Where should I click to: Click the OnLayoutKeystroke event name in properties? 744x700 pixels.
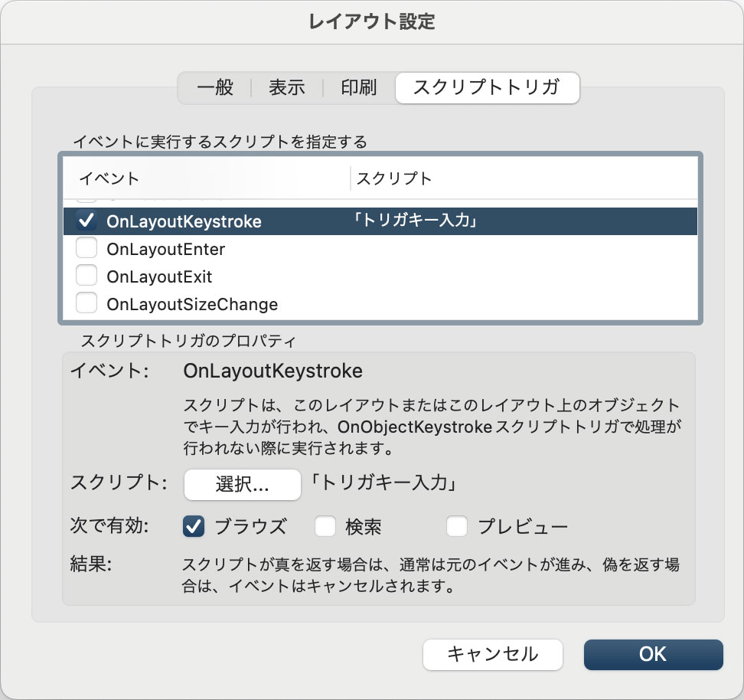tap(272, 371)
